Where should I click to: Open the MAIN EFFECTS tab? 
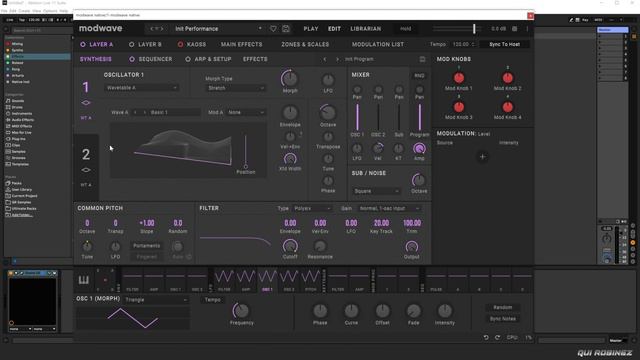(242, 44)
